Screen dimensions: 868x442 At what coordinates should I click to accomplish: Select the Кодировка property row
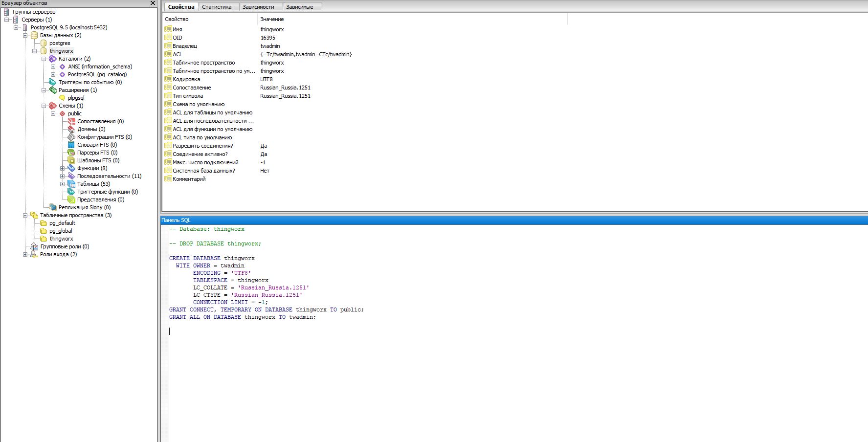click(365, 79)
